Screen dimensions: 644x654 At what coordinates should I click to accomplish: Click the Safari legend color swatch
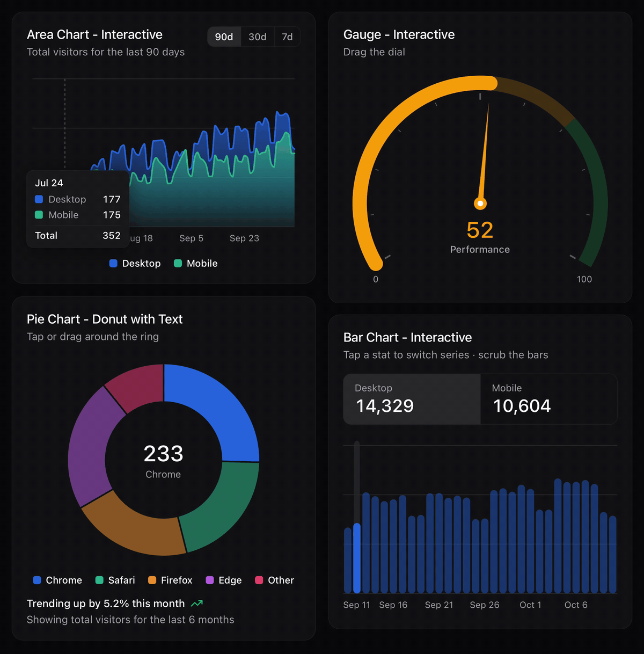point(99,580)
